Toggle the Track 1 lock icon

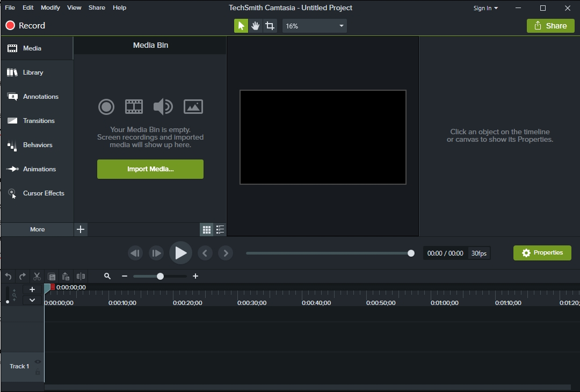click(38, 372)
